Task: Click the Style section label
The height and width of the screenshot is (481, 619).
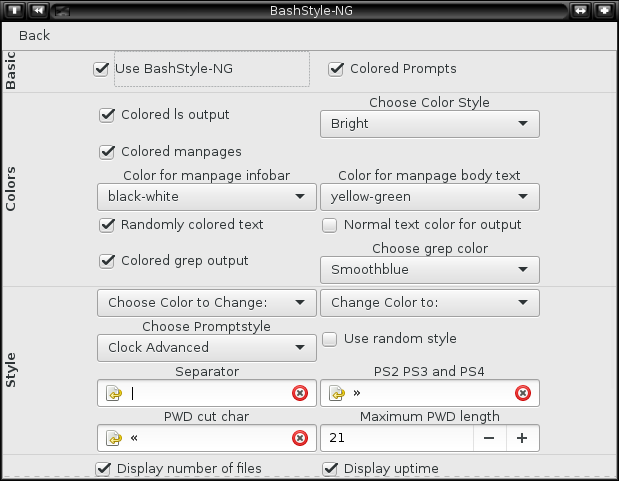Action: 11,370
